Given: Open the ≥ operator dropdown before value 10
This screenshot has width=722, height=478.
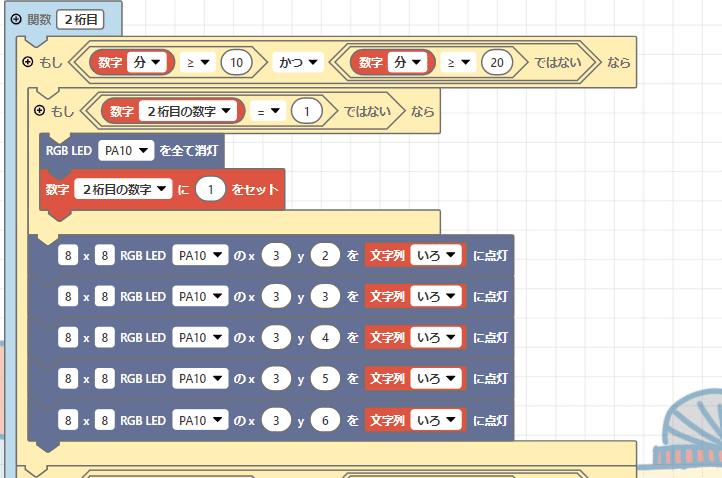Looking at the screenshot, I should tap(198, 62).
